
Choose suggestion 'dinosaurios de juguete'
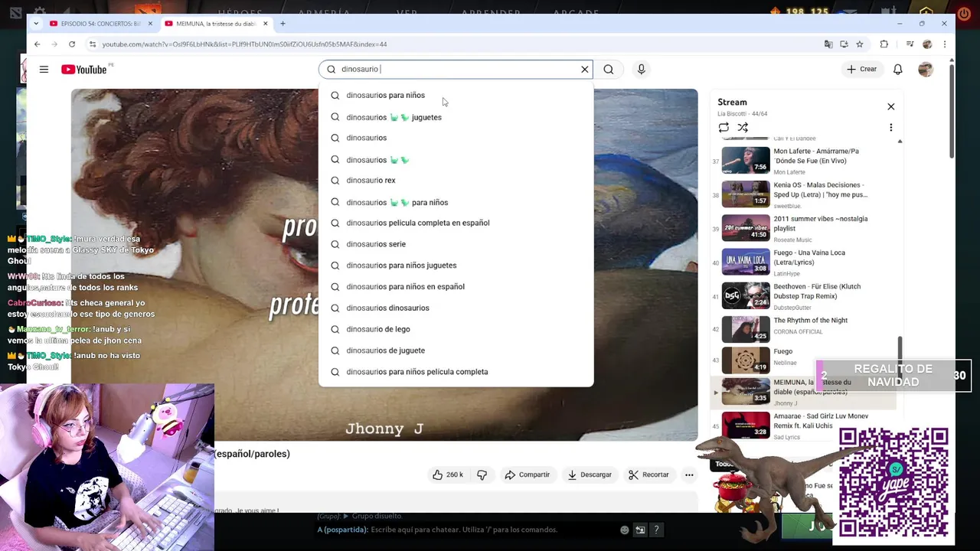(456, 350)
